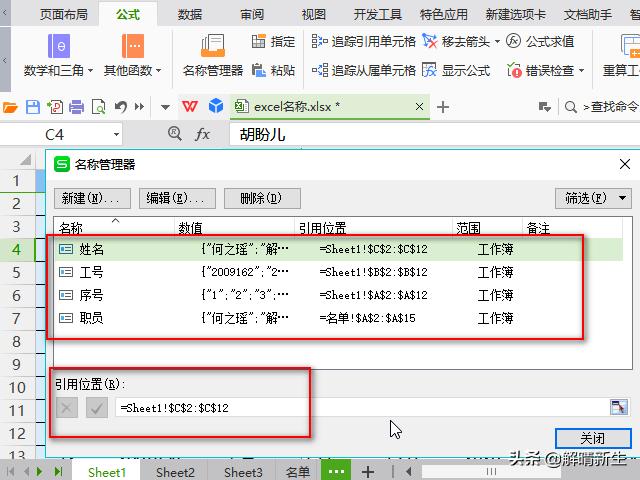Open 公式求值 evaluation tool
Viewport: 640px width, 480px height.
(540, 41)
